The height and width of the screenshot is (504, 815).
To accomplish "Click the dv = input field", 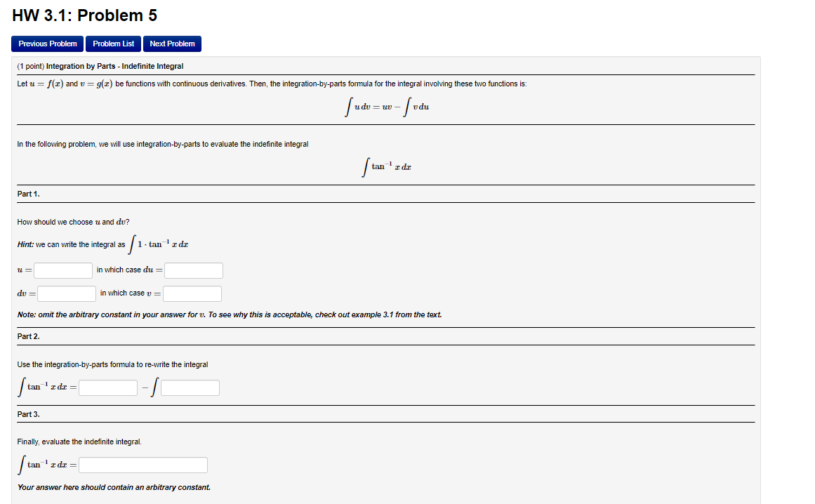I will pyautogui.click(x=67, y=293).
